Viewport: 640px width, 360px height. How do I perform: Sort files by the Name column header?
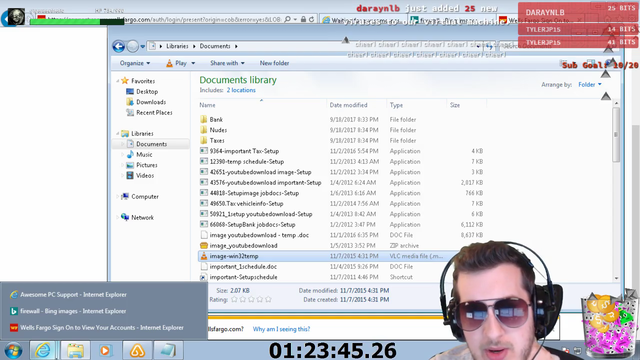[261, 105]
